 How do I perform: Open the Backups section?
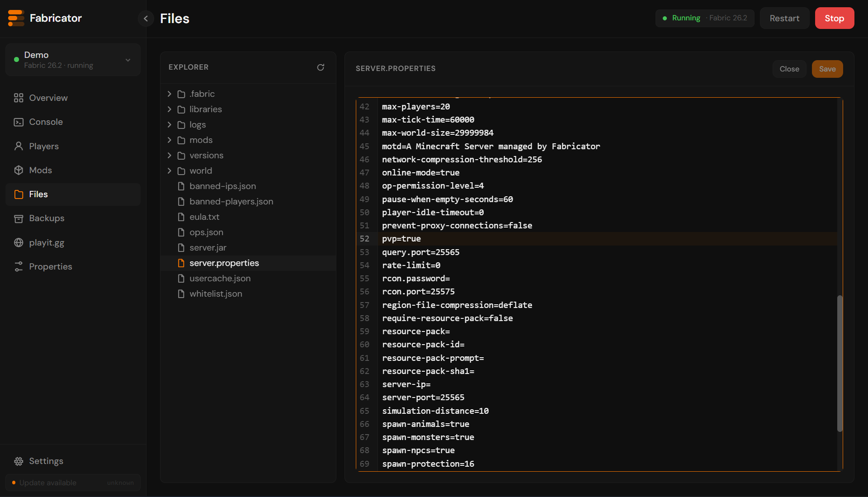coord(73,218)
